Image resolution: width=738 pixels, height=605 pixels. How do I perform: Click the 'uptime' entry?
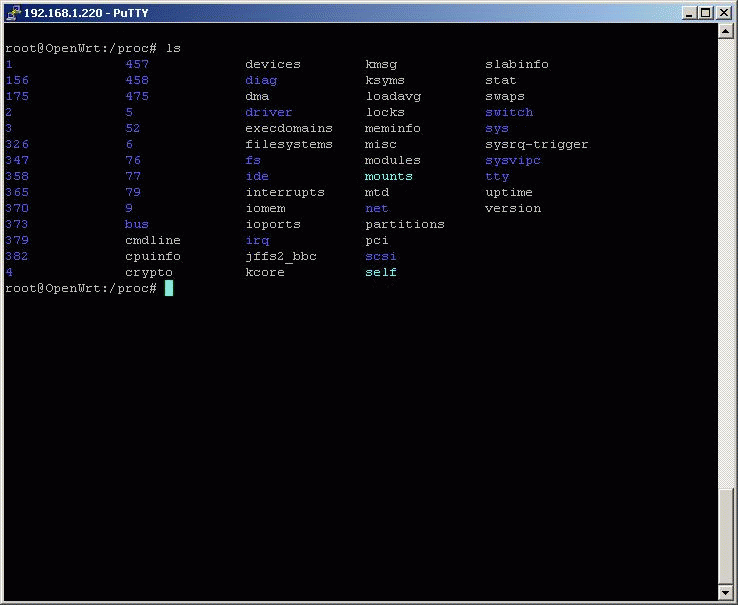tap(509, 193)
